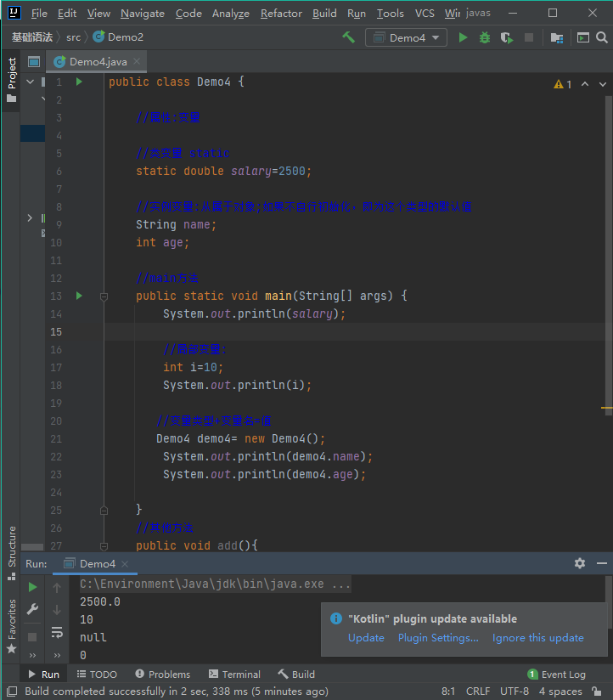613x700 pixels.
Task: Toggle the Project tool window sidebar
Action: point(11,78)
